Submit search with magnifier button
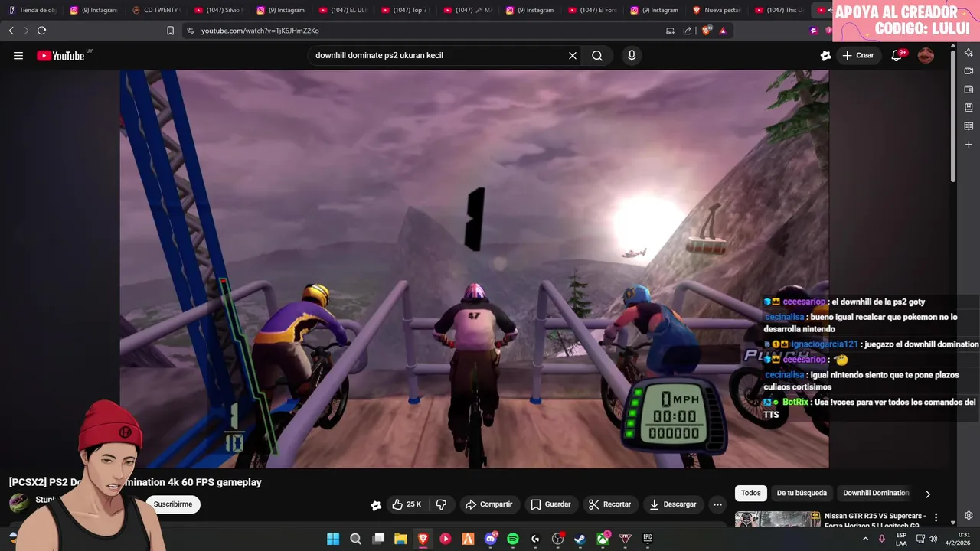The height and width of the screenshot is (551, 980). tap(597, 55)
